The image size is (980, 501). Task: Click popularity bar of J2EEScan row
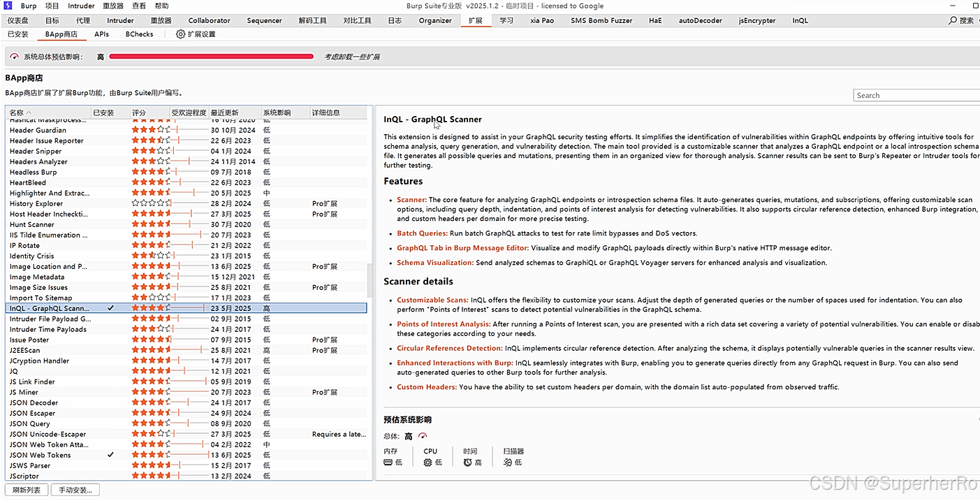pos(190,350)
